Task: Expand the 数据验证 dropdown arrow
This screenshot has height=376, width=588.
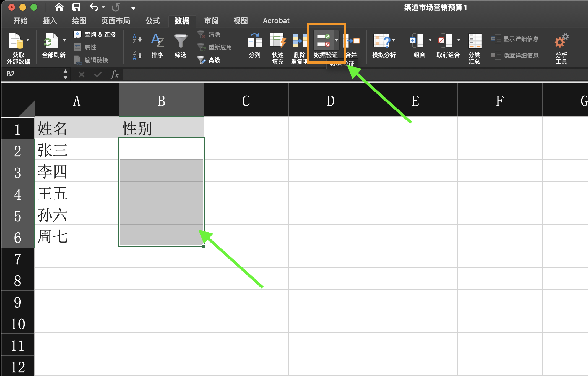Action: [337, 41]
